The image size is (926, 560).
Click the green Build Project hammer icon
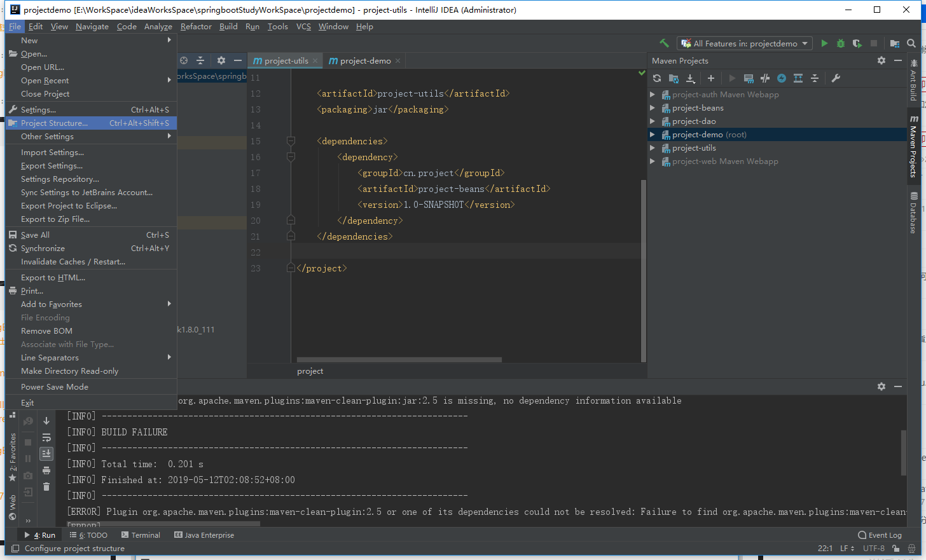(664, 43)
